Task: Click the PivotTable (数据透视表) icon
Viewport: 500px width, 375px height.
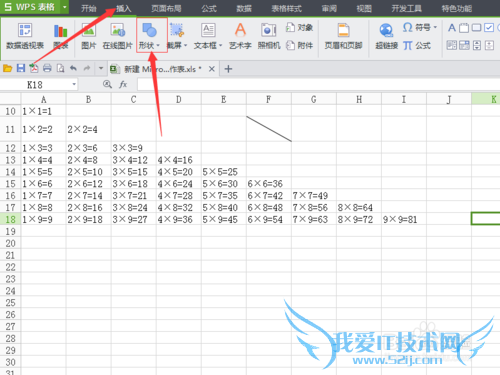Action: [x=25, y=30]
